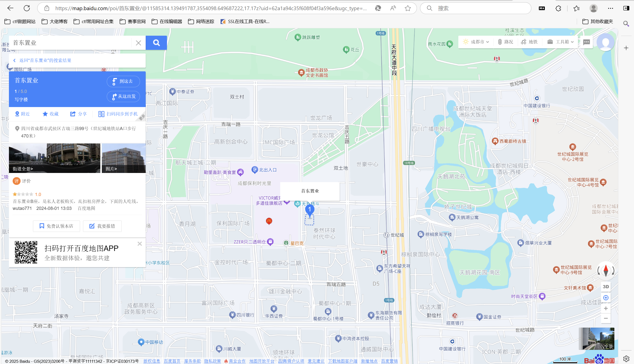The image size is (634, 364).
Task: Toggle the 地铁 subway map
Action: (x=529, y=42)
